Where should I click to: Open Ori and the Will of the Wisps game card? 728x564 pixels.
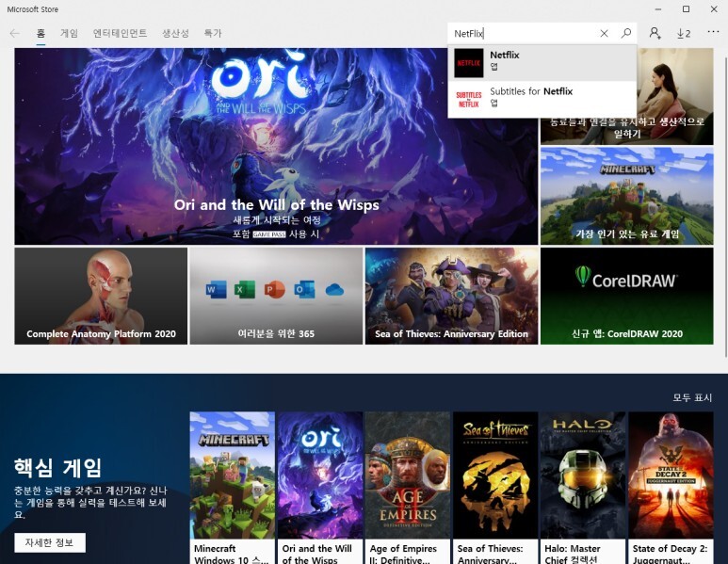(320, 488)
